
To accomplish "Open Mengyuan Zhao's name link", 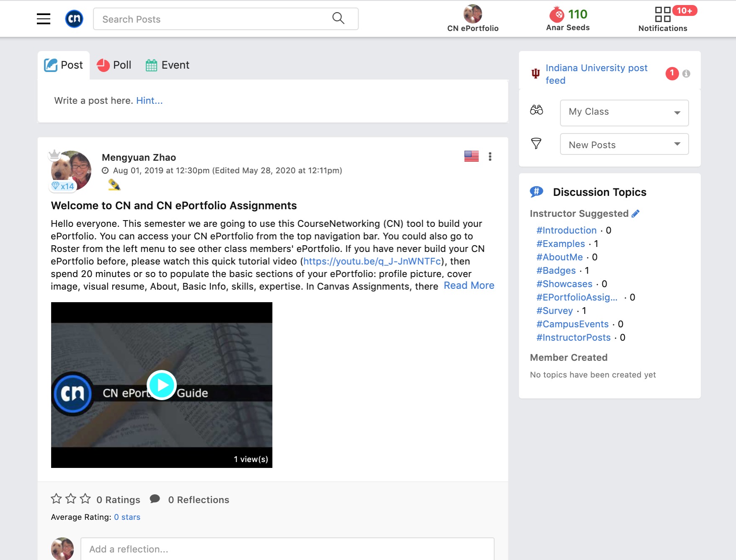I will click(139, 157).
